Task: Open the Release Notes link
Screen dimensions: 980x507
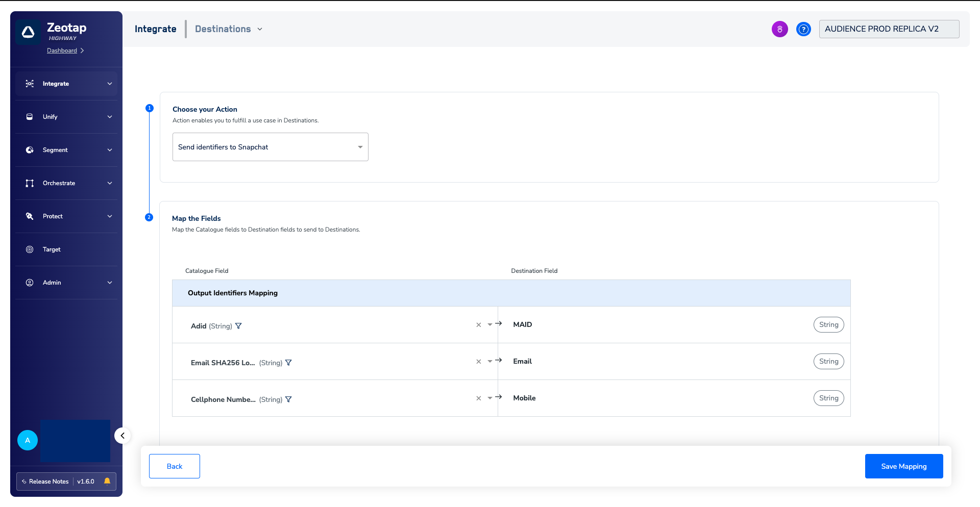Action: [x=48, y=481]
